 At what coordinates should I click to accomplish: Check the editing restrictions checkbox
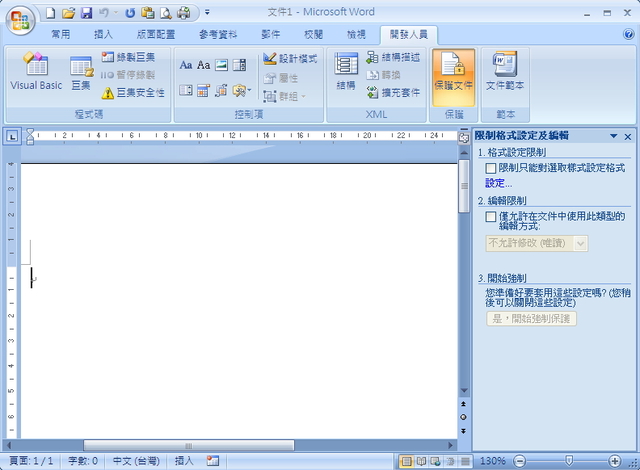pos(490,216)
